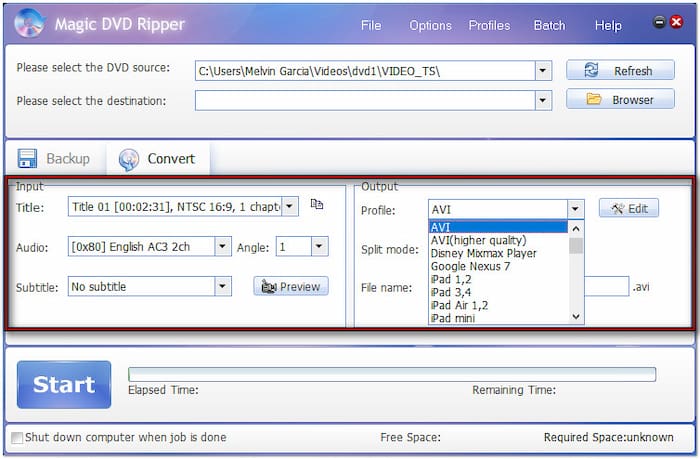This screenshot has width=700, height=459.
Task: Open the Profiles menu
Action: tap(489, 25)
